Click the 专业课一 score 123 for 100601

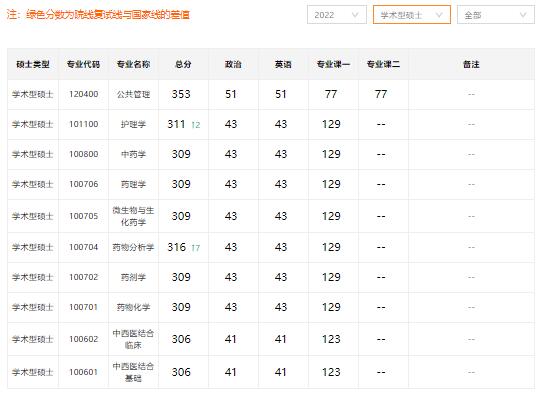[331, 373]
